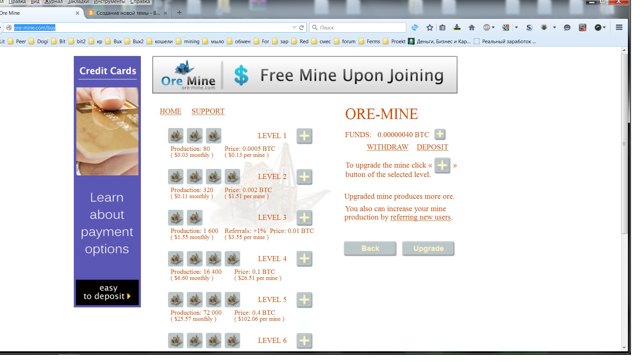Click the plus button for LEVEL 2
644x362 pixels.
304,177
